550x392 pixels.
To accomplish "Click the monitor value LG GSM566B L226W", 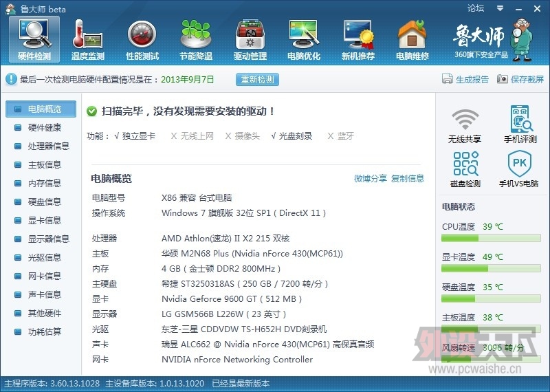I will pyautogui.click(x=224, y=314).
